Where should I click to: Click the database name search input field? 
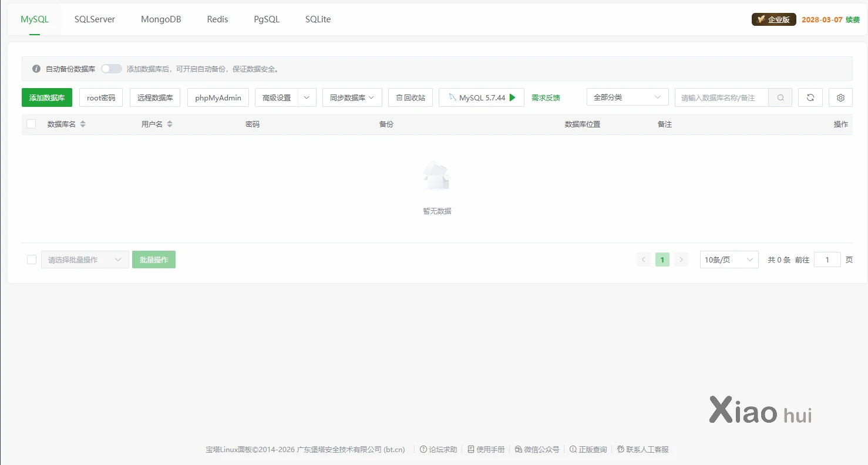tap(721, 97)
